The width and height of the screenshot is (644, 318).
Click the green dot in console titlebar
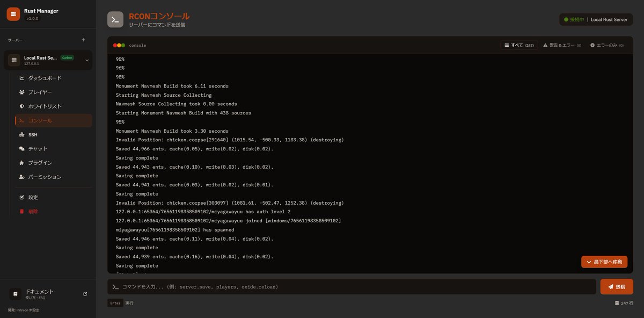coord(123,45)
